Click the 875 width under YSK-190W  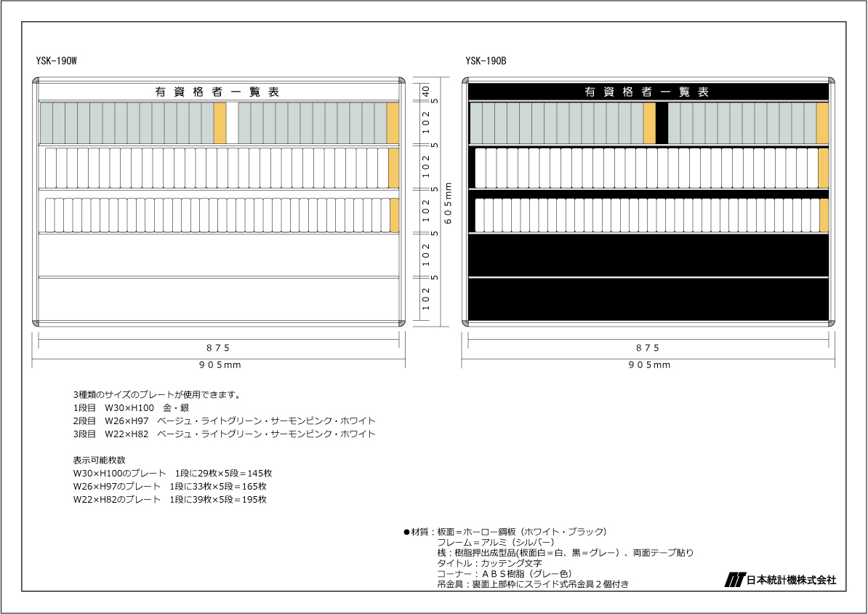(x=218, y=348)
